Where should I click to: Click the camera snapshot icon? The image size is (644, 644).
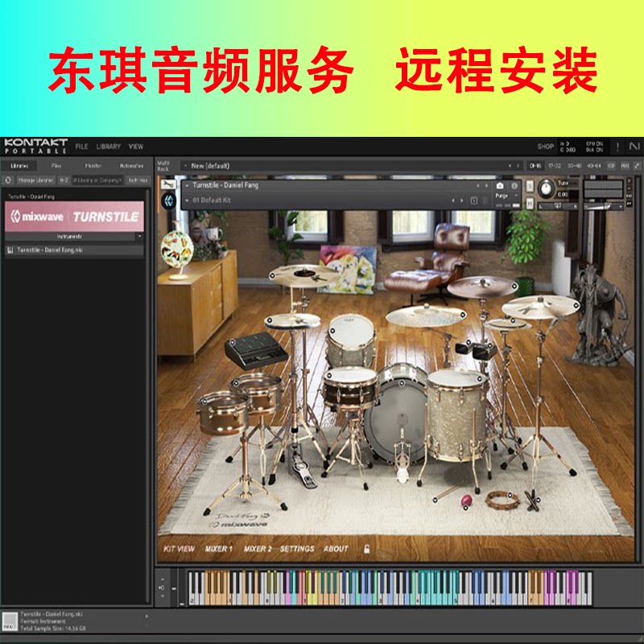[x=500, y=186]
